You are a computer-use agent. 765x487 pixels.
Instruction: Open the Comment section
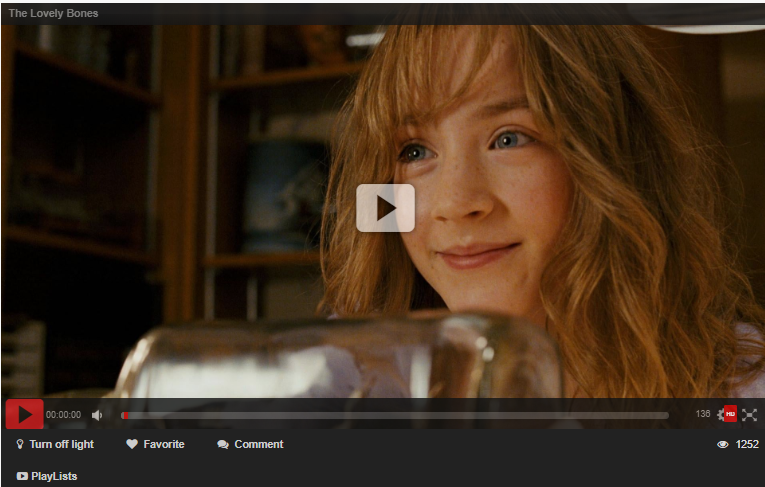click(250, 444)
